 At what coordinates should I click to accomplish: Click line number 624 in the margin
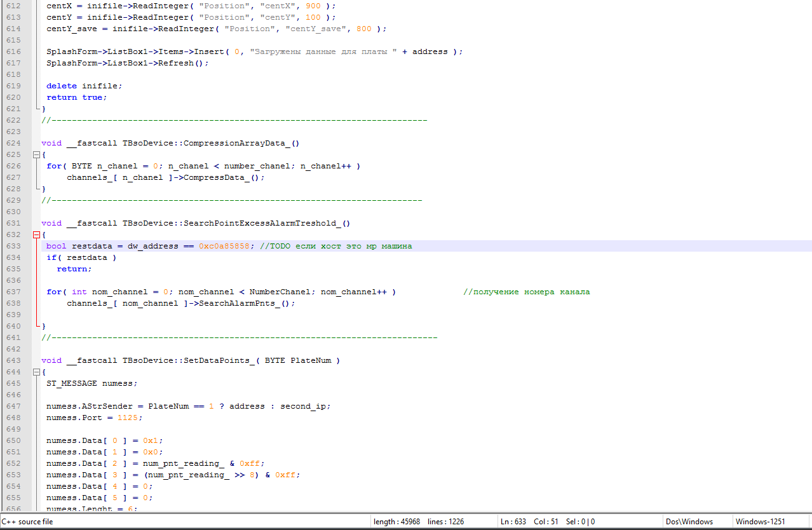pos(13,143)
